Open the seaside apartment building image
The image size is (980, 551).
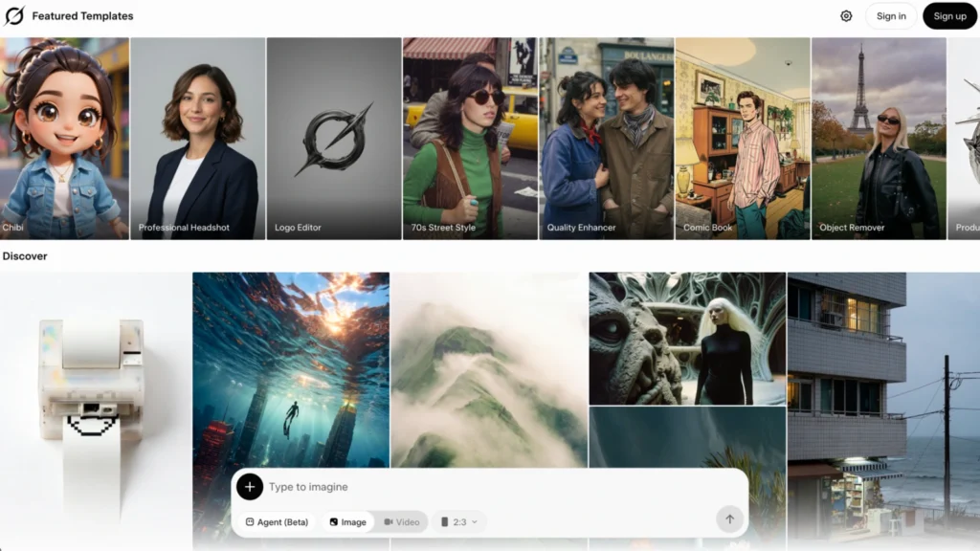coord(883,411)
